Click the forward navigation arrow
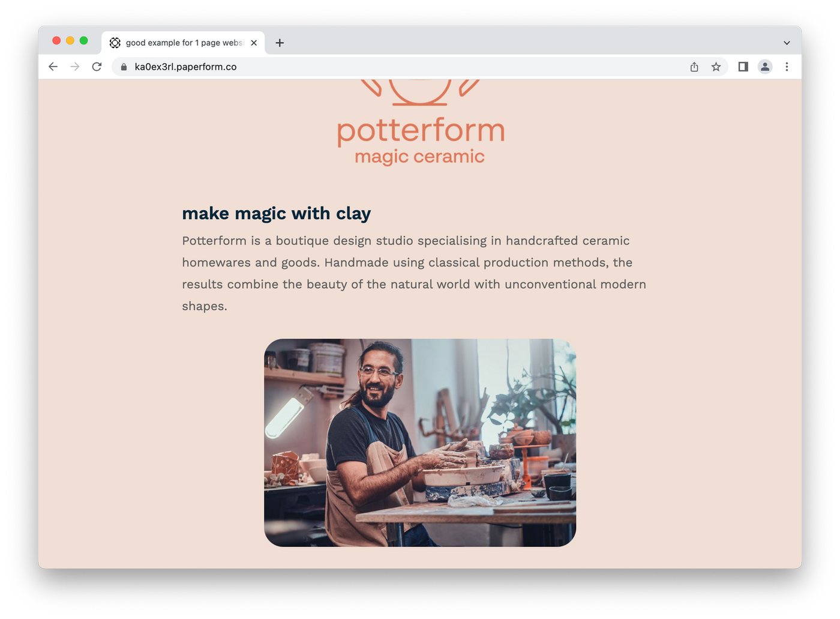 tap(75, 67)
